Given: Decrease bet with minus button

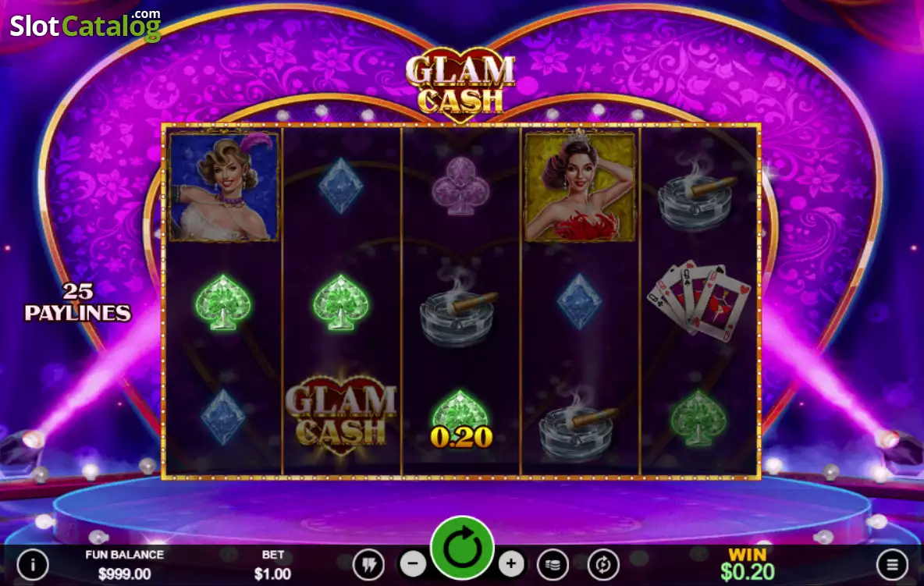Looking at the screenshot, I should (413, 564).
